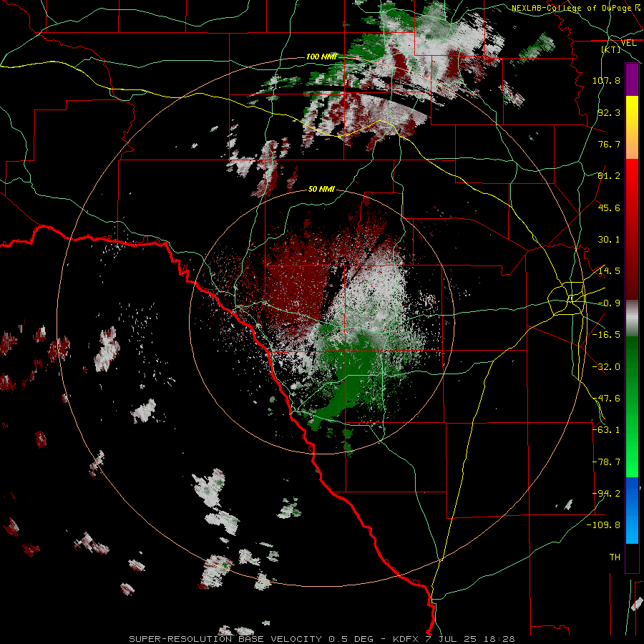Click the NEXLAB-College of DuPage label
The image size is (644, 644).
pyautogui.click(x=571, y=8)
